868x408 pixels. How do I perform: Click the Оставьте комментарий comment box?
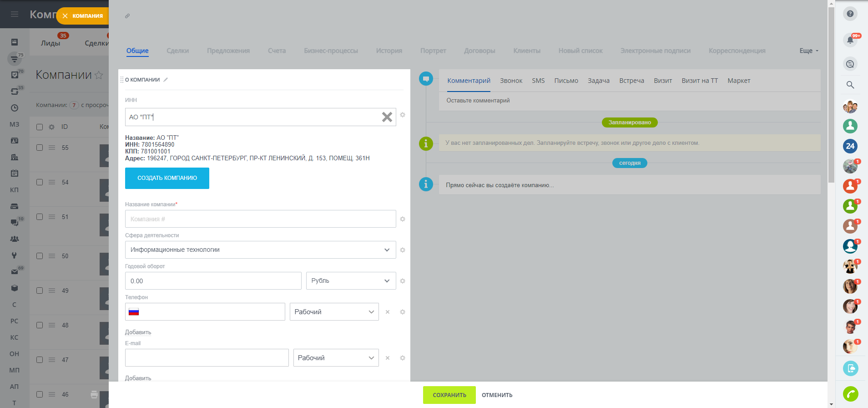[x=630, y=101]
